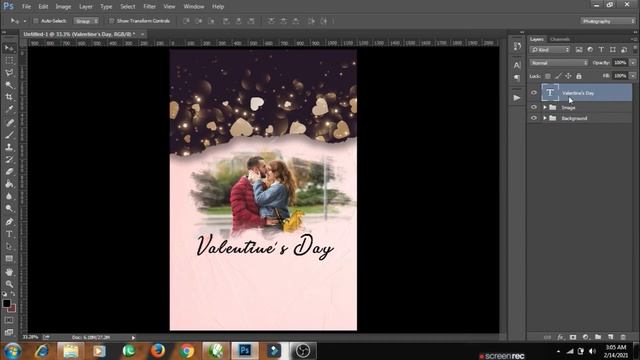Select the Brush tool
The width and height of the screenshot is (640, 360).
[x=9, y=135]
